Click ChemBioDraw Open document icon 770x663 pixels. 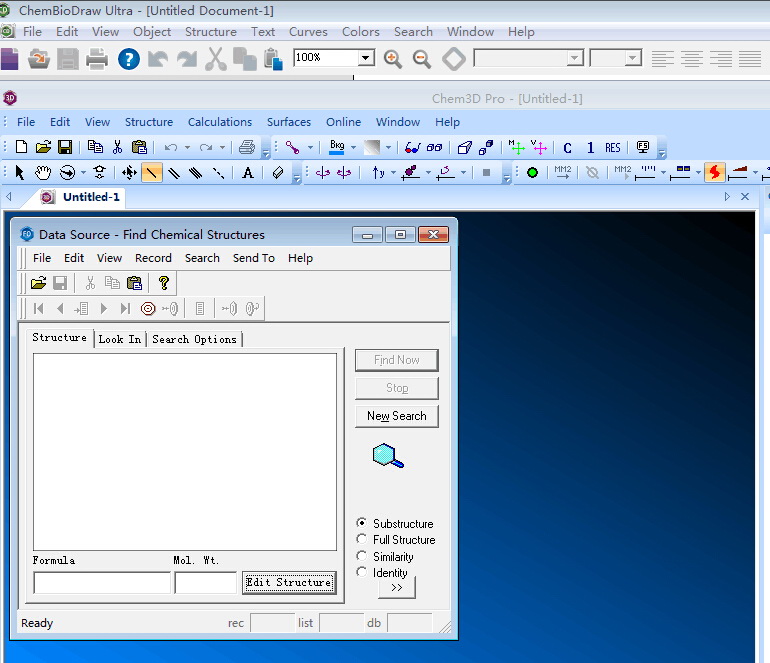[39, 59]
